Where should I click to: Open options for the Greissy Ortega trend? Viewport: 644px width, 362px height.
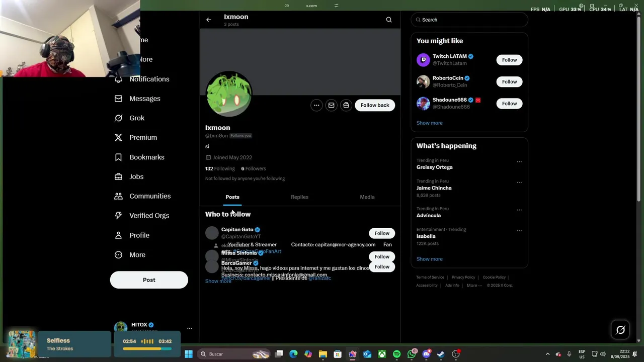[x=519, y=161]
